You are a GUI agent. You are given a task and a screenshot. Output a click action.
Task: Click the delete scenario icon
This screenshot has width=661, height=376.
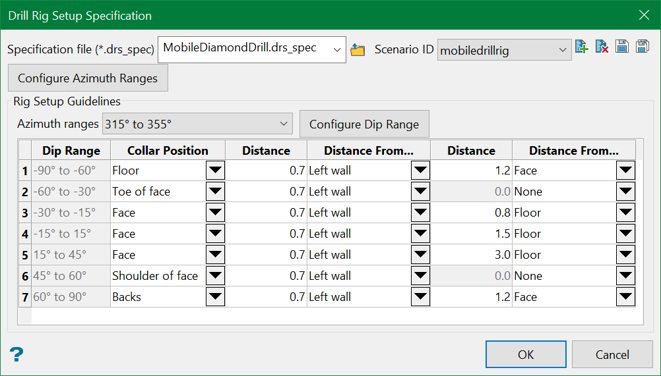(x=602, y=46)
